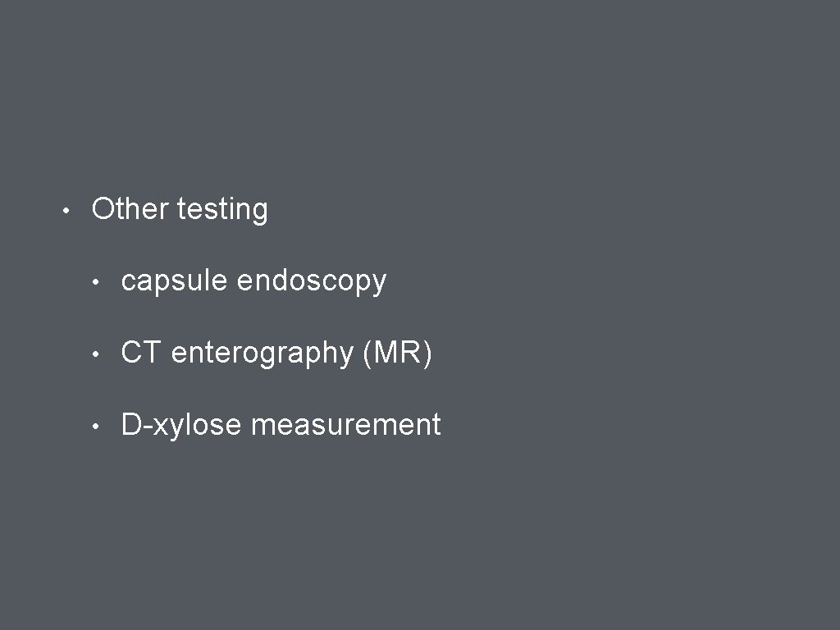Click the bullet before Other testing
Image resolution: width=840 pixels, height=630 pixels.
point(66,211)
